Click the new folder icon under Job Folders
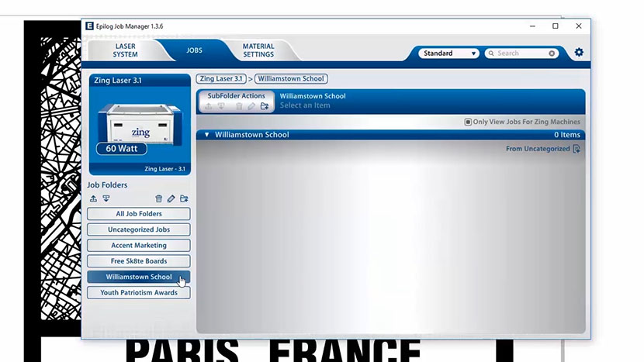 (x=184, y=199)
